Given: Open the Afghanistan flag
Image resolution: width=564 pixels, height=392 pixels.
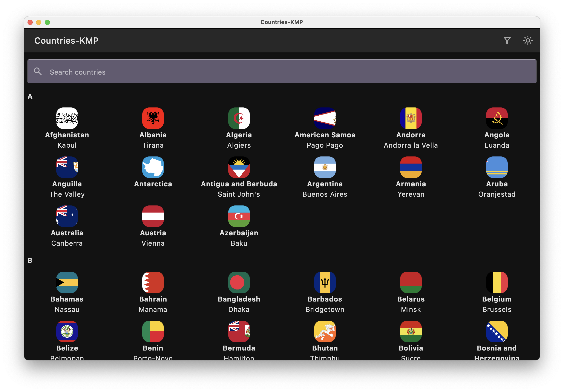Looking at the screenshot, I should tap(67, 118).
